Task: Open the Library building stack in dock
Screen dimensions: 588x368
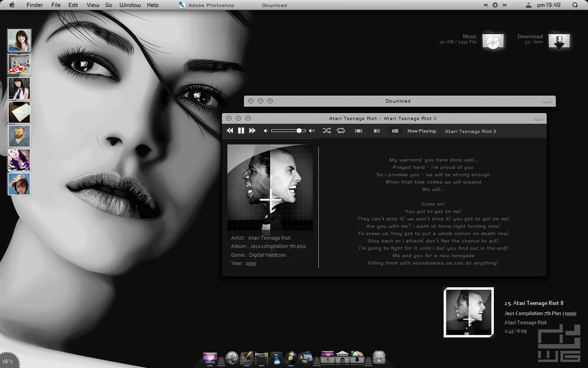Action: coord(342,357)
